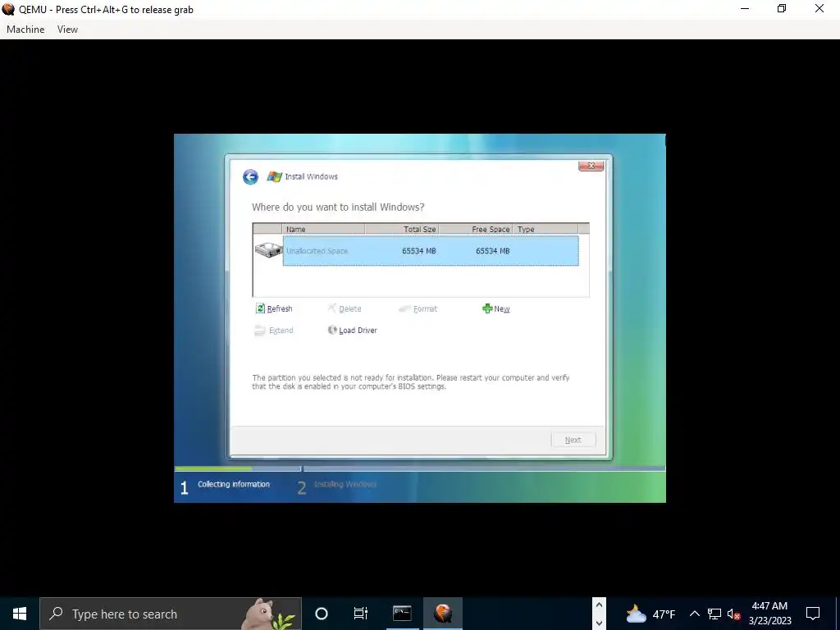Minimize the QEMU window
The image size is (840, 630).
[745, 8]
